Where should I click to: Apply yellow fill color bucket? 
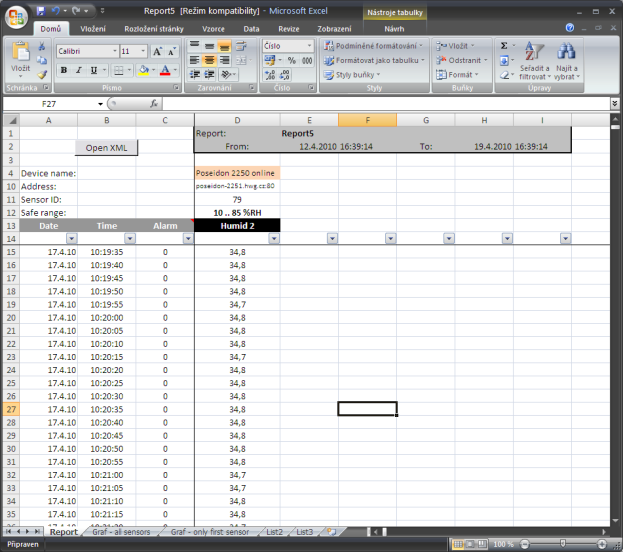[143, 70]
